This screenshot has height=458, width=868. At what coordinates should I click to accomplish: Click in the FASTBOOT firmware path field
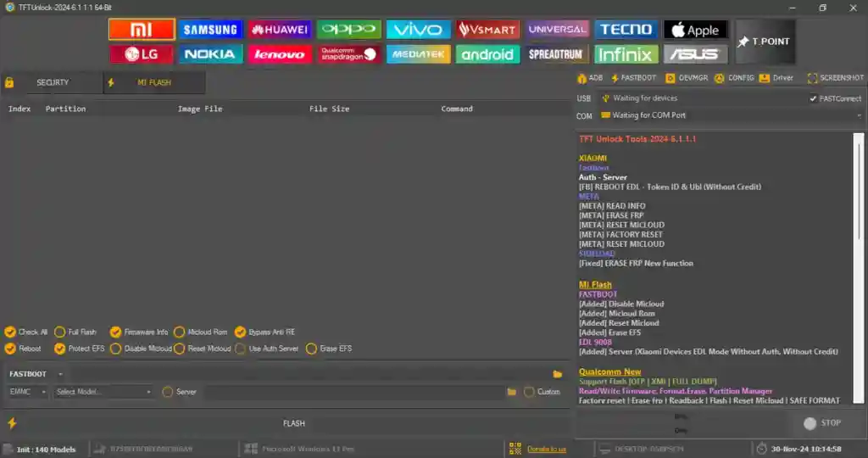309,374
